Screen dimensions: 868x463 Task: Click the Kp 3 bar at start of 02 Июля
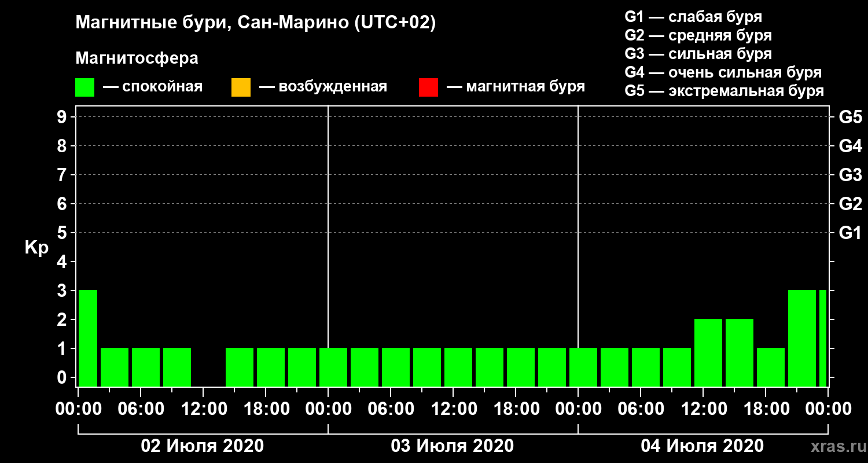tap(88, 338)
